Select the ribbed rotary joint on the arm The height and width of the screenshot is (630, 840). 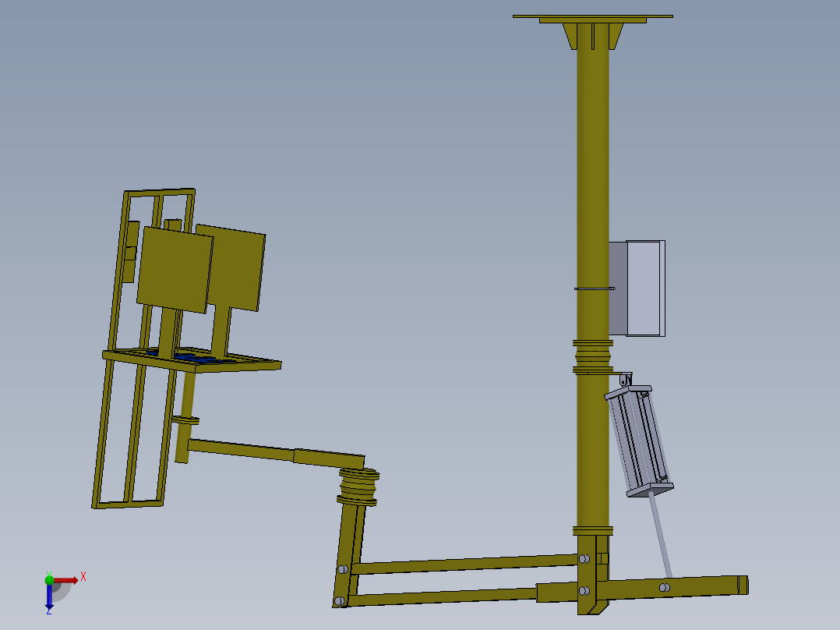(x=358, y=487)
